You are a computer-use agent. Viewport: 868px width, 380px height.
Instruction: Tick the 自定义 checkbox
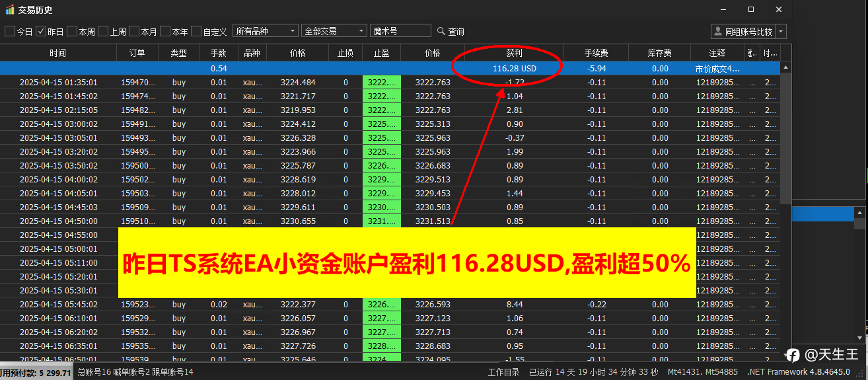coord(196,31)
